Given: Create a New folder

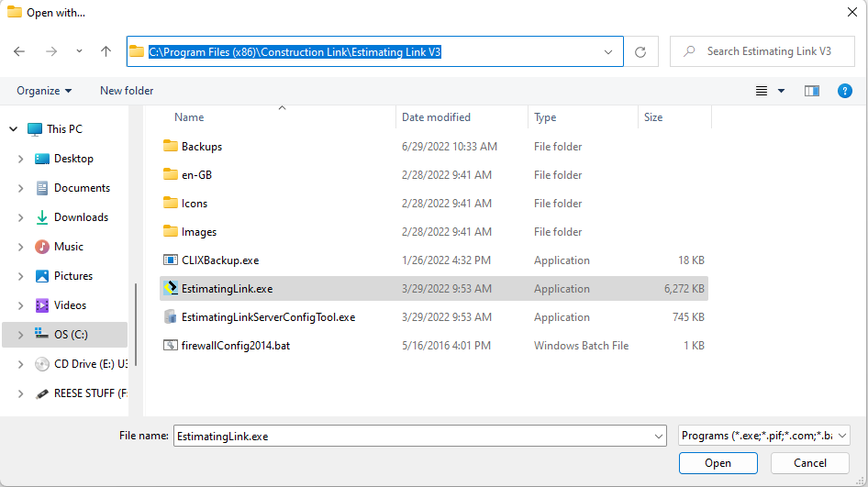Looking at the screenshot, I should pyautogui.click(x=127, y=91).
